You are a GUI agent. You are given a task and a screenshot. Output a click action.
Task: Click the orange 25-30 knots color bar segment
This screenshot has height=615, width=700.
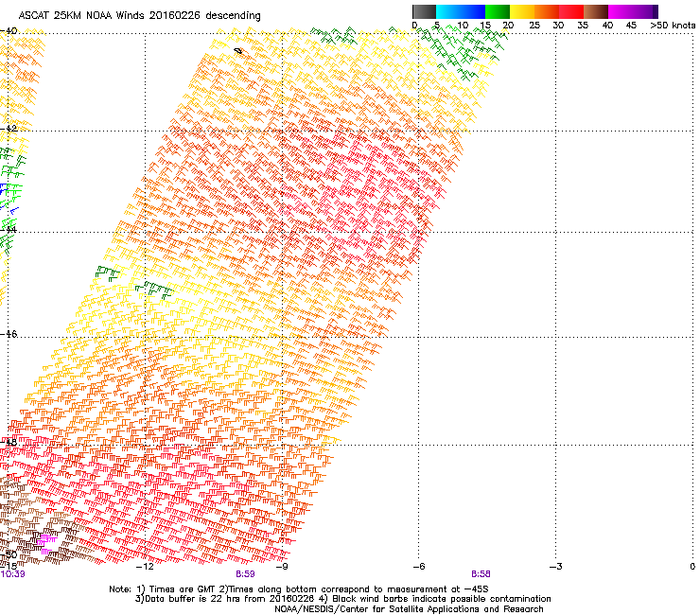pyautogui.click(x=547, y=11)
